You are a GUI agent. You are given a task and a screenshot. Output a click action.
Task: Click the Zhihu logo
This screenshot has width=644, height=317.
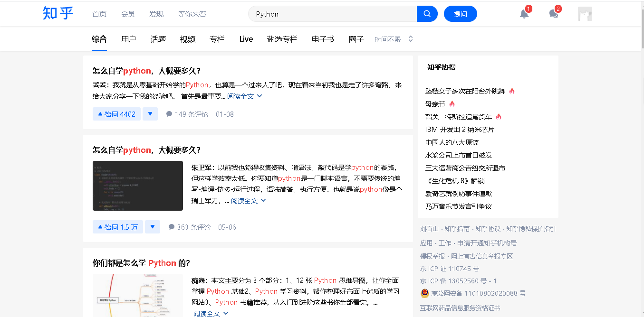pos(58,13)
